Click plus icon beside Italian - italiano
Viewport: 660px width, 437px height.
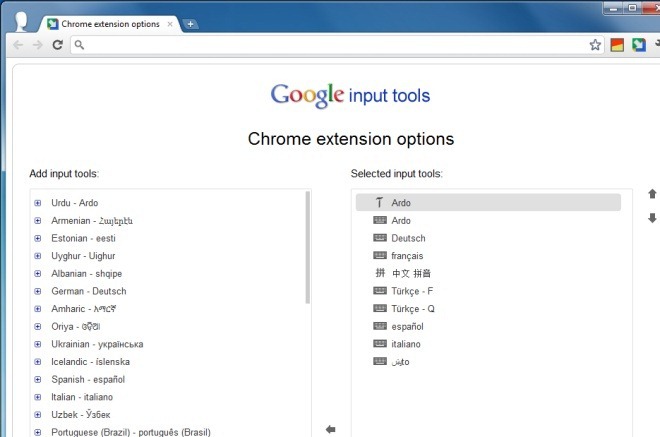(38, 397)
